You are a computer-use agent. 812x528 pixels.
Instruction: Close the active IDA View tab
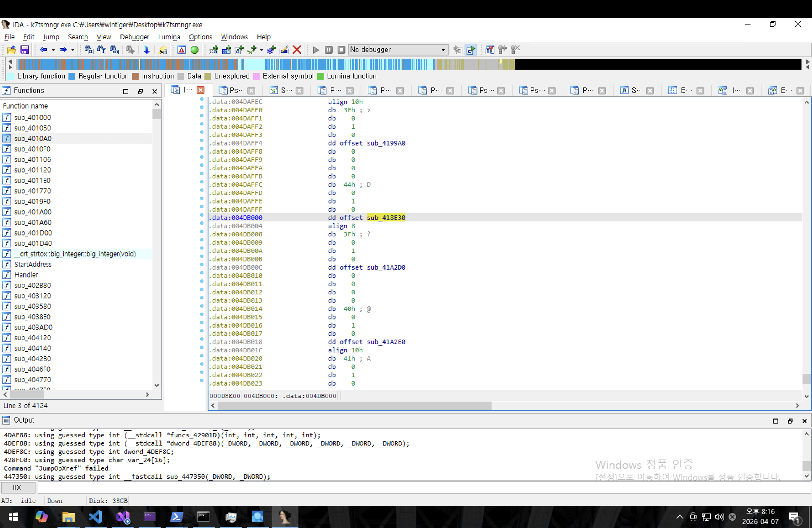click(201, 90)
